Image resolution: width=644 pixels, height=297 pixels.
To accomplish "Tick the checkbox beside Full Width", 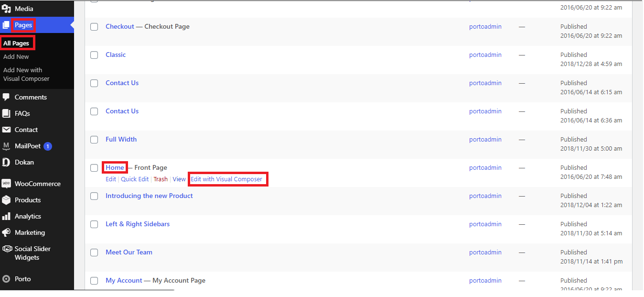I will [x=94, y=140].
